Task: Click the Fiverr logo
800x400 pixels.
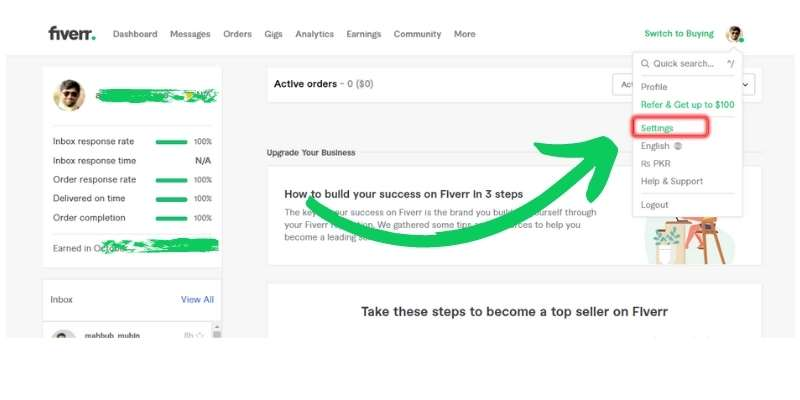Action: (71, 34)
